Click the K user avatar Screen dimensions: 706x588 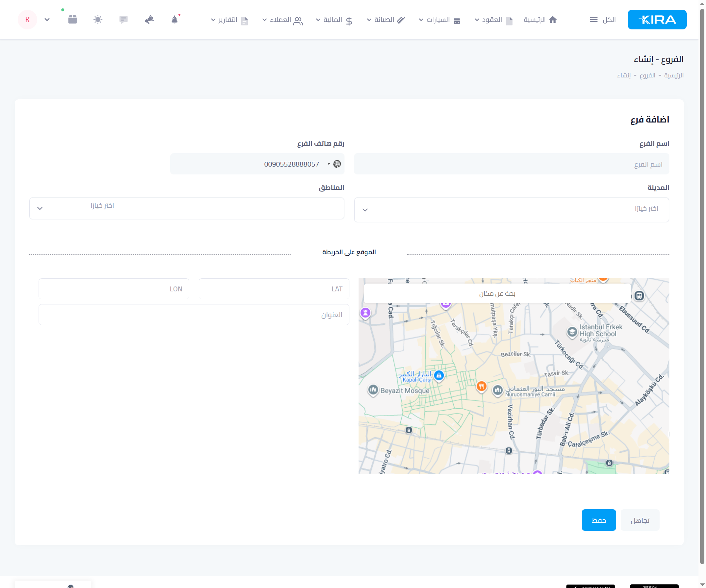27,20
